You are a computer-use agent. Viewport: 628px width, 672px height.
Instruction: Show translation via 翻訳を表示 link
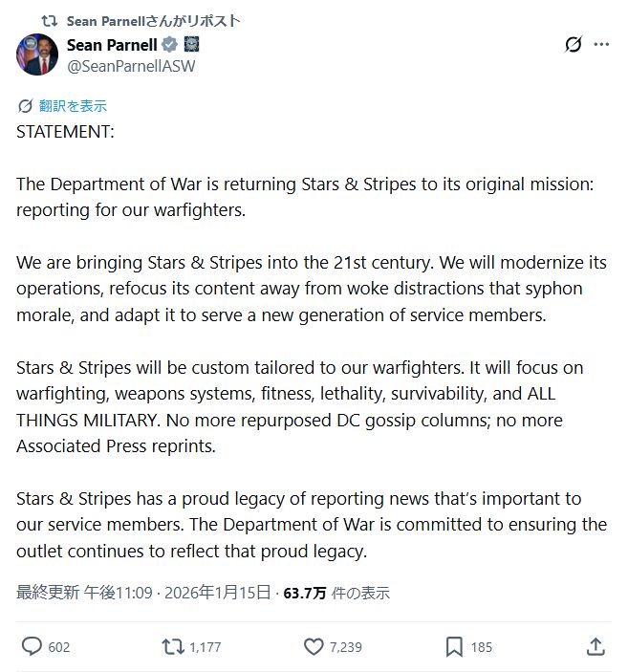coord(73,105)
